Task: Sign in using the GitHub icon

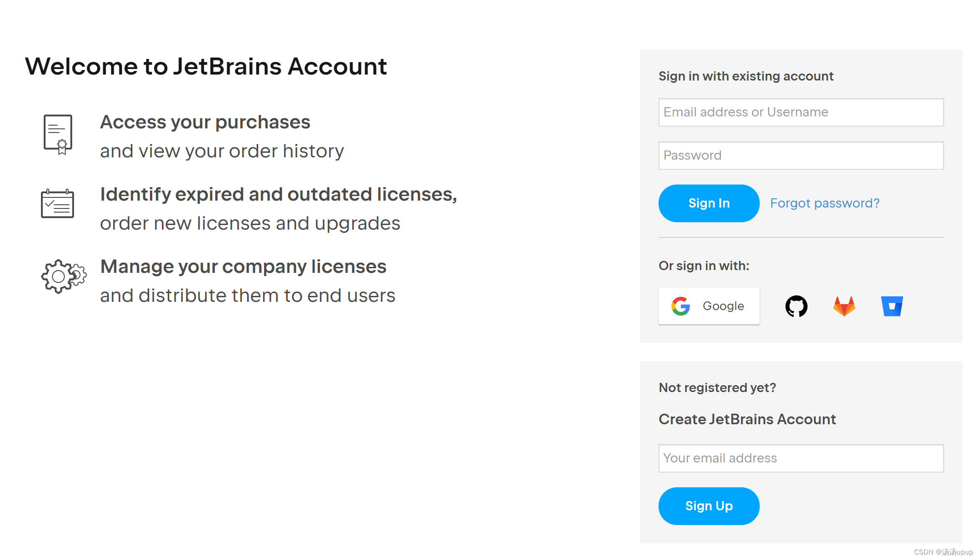Action: [796, 306]
